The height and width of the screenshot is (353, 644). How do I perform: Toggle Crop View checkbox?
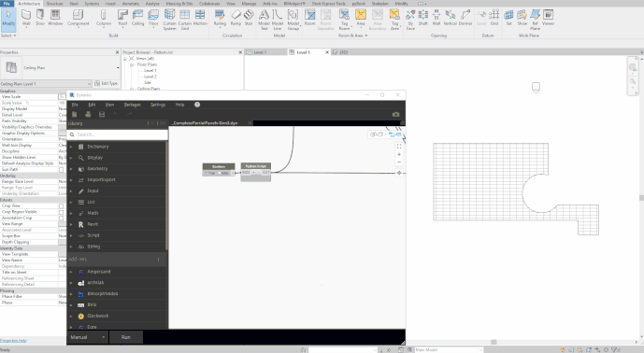pyautogui.click(x=61, y=206)
